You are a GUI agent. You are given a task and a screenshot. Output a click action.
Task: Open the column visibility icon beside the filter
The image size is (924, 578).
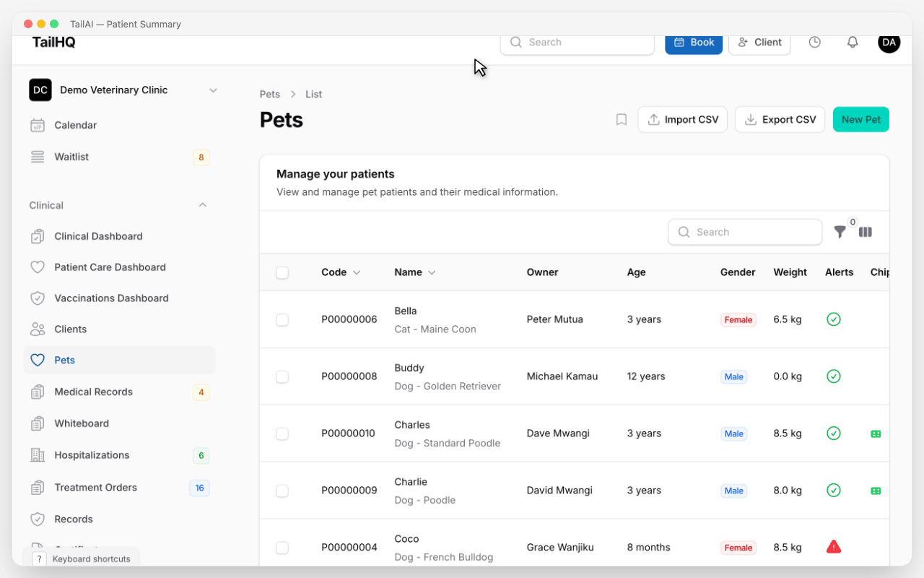click(x=865, y=231)
